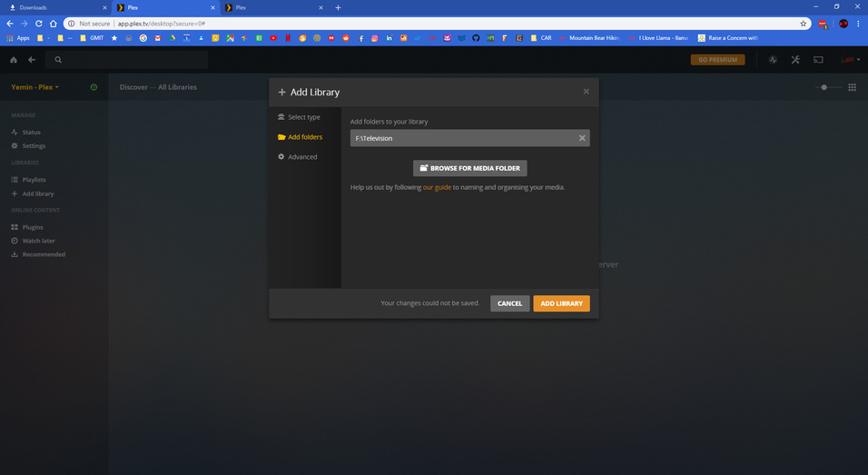Click the Not secure site info
This screenshot has width=868, height=475.
coord(90,24)
